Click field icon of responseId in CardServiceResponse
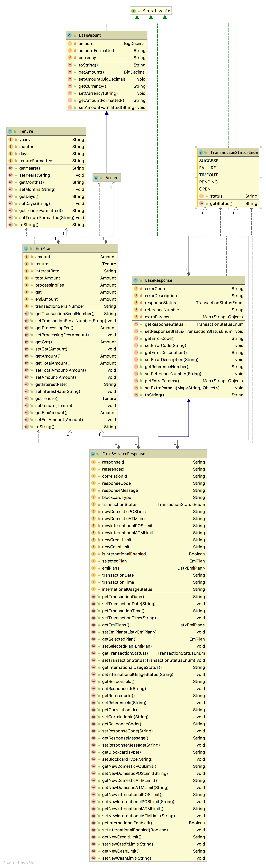 pos(94,462)
